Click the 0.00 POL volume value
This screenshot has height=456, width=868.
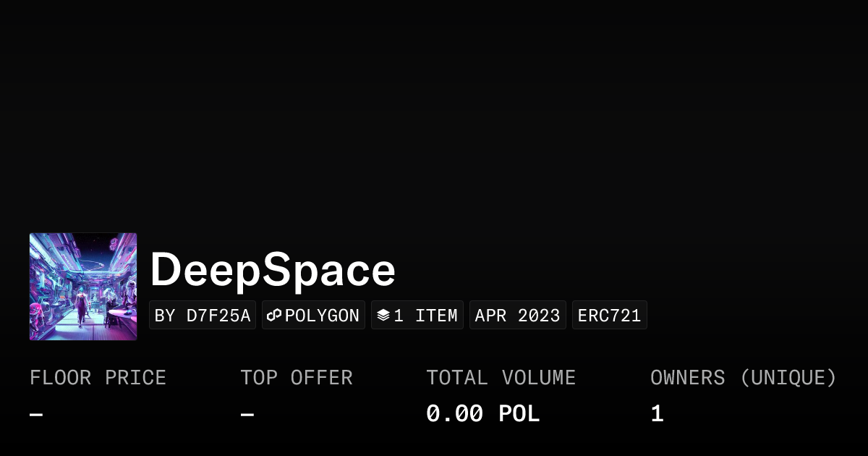tap(482, 413)
